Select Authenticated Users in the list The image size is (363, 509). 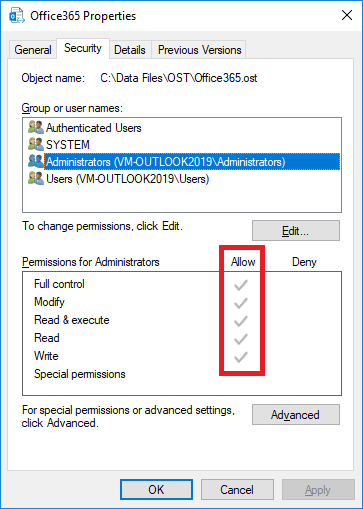click(x=94, y=128)
